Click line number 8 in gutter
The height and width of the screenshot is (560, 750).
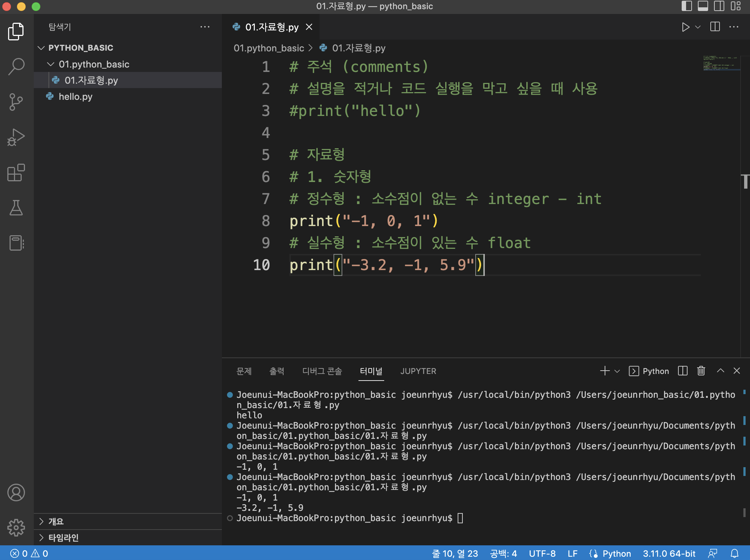pyautogui.click(x=266, y=221)
